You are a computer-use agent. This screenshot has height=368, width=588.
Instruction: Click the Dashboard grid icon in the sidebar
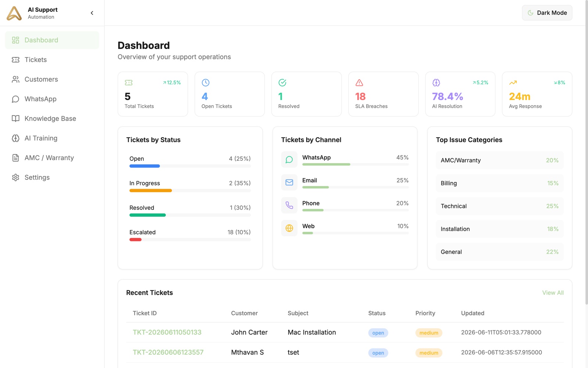15,40
